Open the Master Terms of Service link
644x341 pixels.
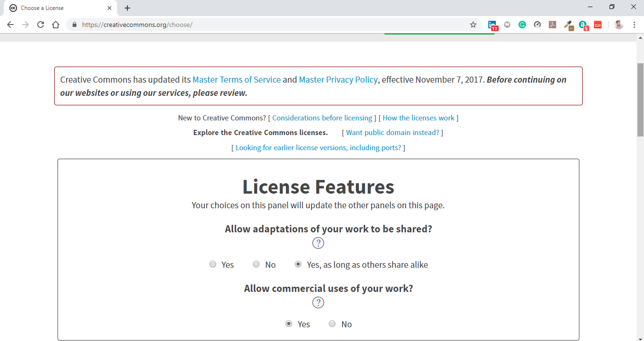(x=236, y=80)
